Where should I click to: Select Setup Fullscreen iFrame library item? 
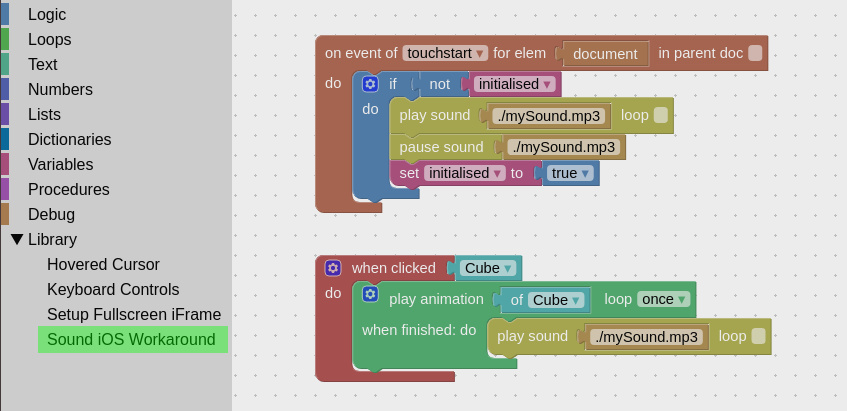(134, 314)
